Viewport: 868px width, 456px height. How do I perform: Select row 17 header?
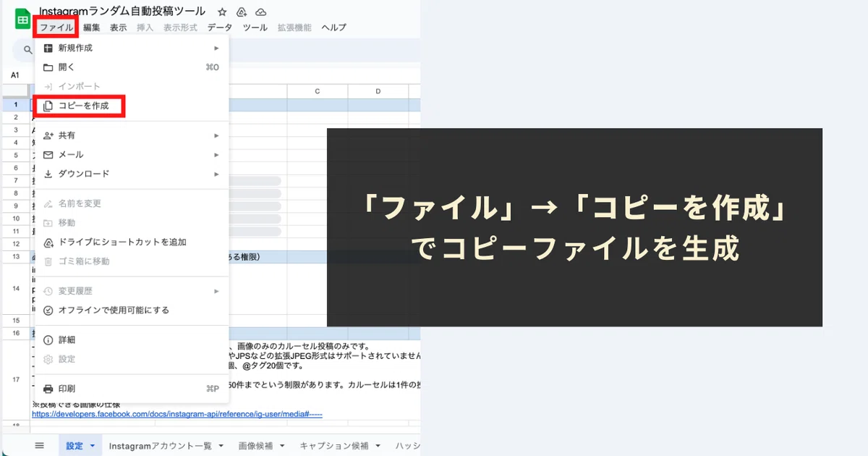pyautogui.click(x=16, y=380)
